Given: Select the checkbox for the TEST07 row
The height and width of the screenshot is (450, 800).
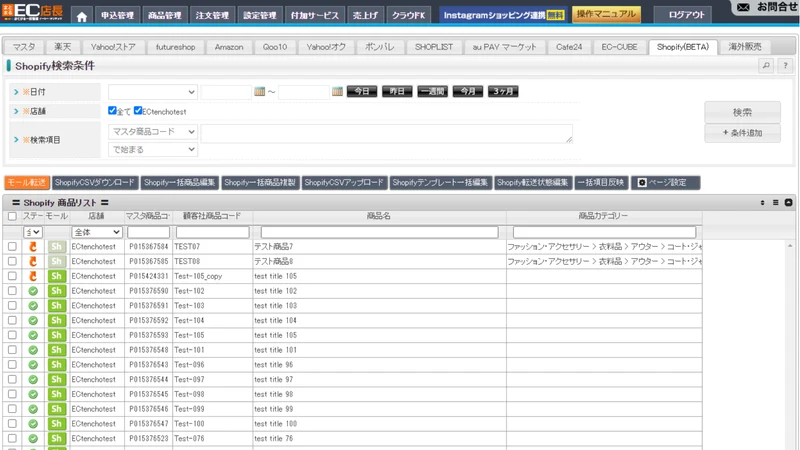Looking at the screenshot, I should click(x=12, y=246).
